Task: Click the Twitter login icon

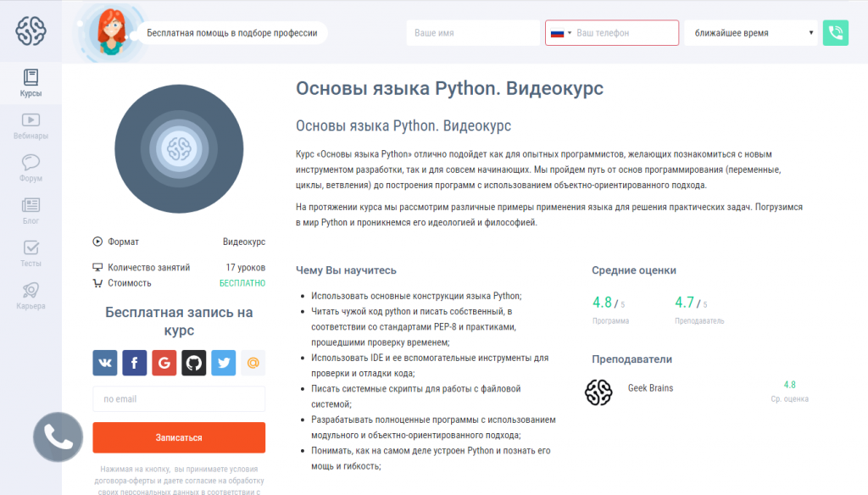Action: point(224,363)
